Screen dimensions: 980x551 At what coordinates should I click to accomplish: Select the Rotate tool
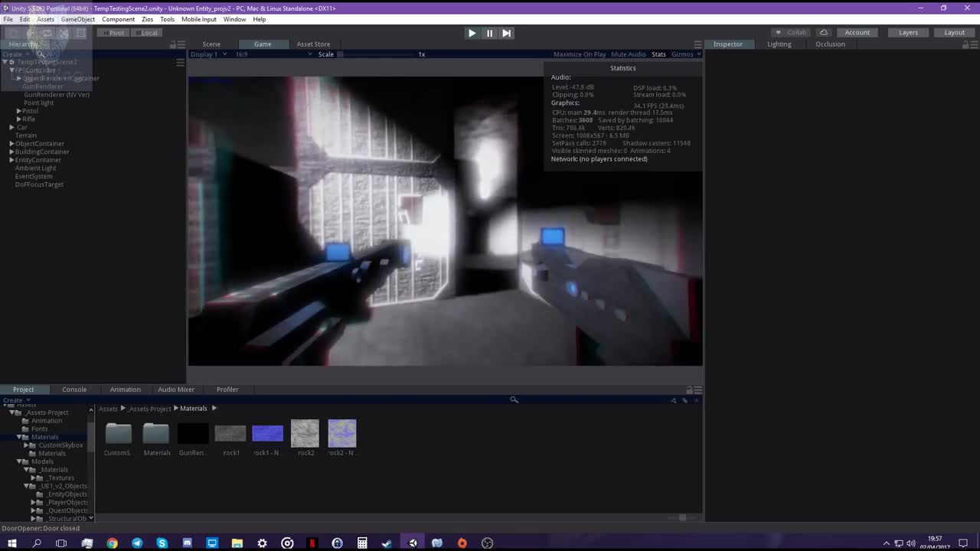47,33
